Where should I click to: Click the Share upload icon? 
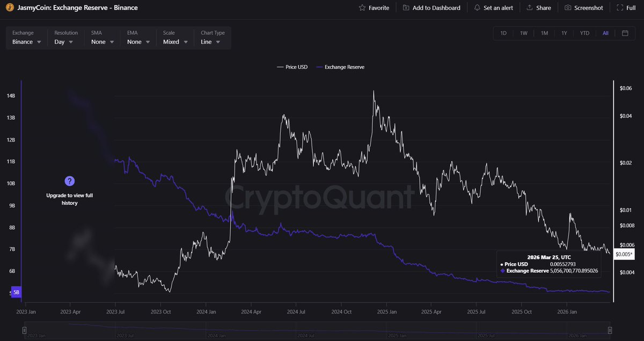530,8
